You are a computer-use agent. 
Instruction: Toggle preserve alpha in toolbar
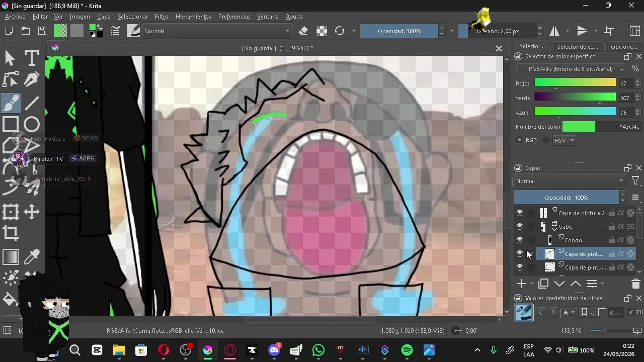321,31
